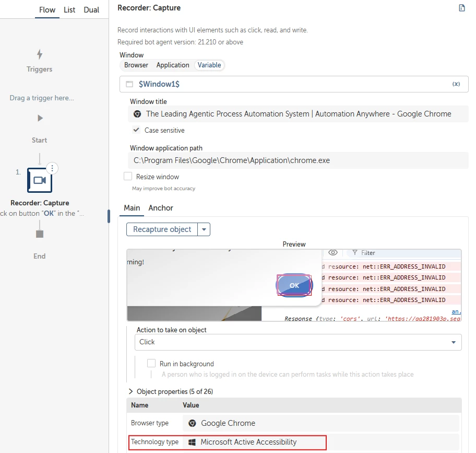Switch to the List view tab

point(69,10)
